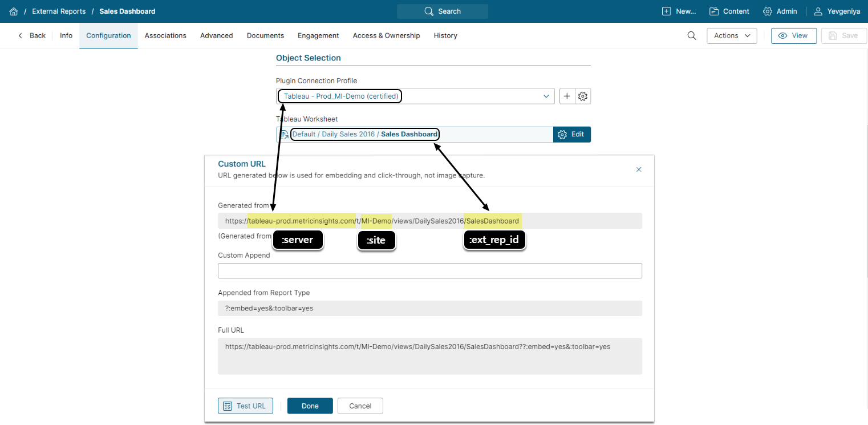Viewport: 868px width, 425px height.
Task: Open the Documents tab
Action: pyautogui.click(x=265, y=35)
